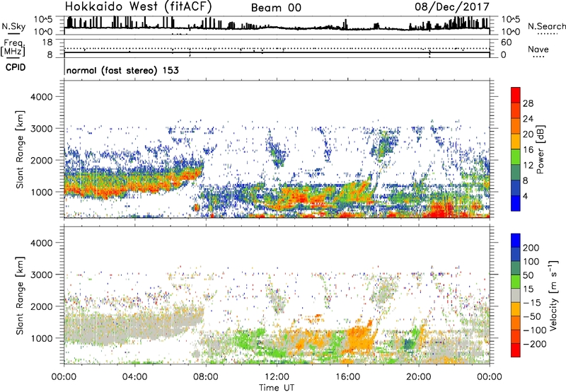The height and width of the screenshot is (392, 566).
Task: Click the Nave axis value '60'
Action: click(x=506, y=42)
